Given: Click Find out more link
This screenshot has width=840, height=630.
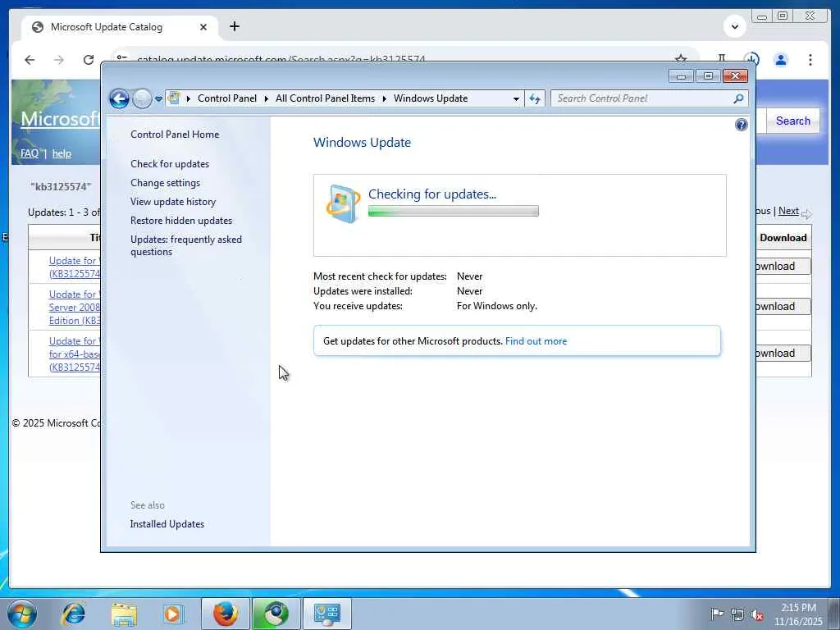Looking at the screenshot, I should pyautogui.click(x=536, y=341).
